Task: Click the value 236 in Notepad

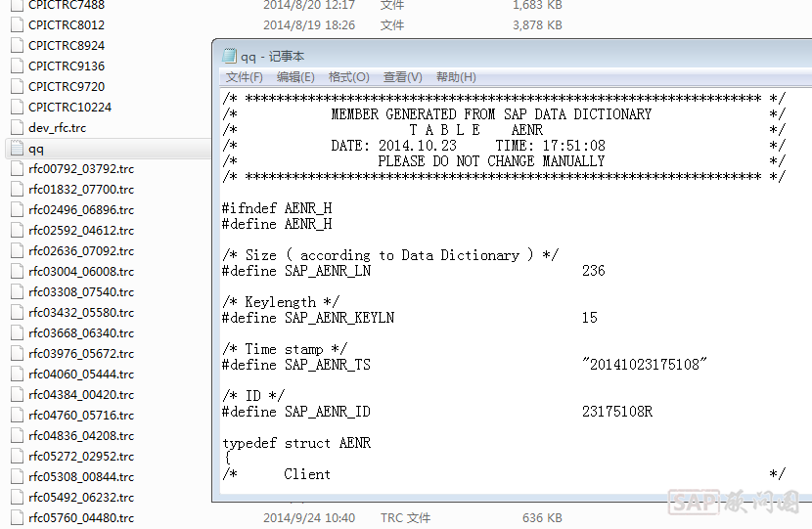Action: [594, 271]
